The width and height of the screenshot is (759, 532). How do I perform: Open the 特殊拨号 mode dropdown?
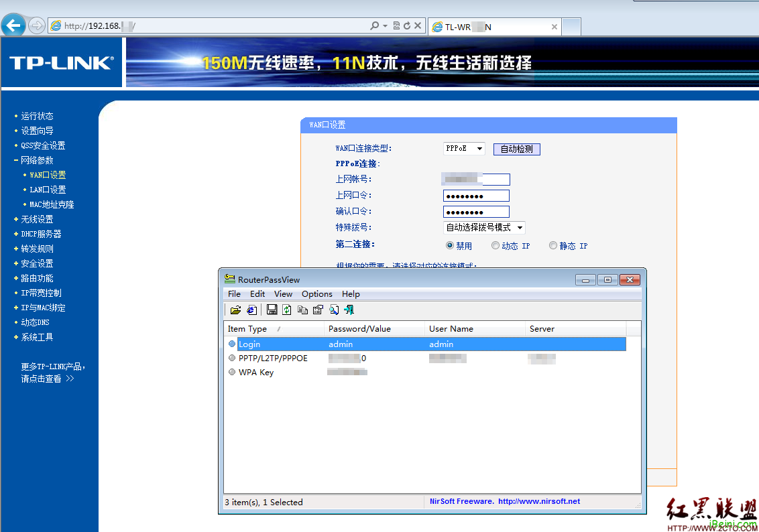[520, 227]
